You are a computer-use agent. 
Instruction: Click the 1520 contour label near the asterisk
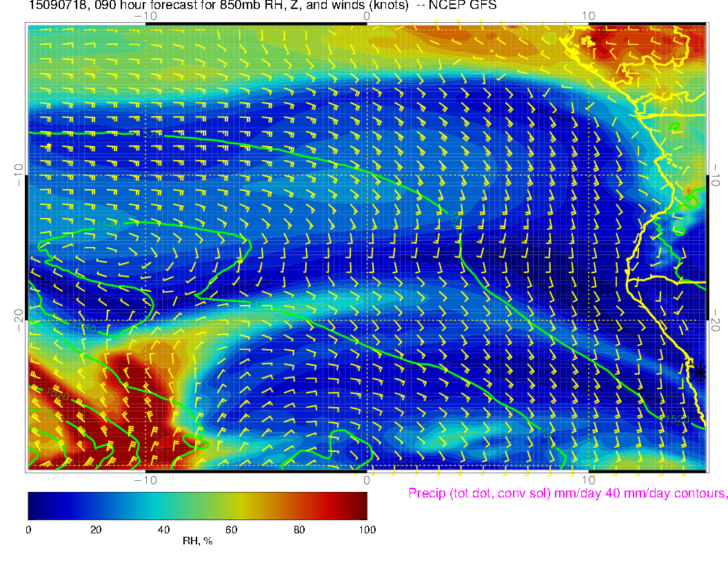(x=676, y=419)
